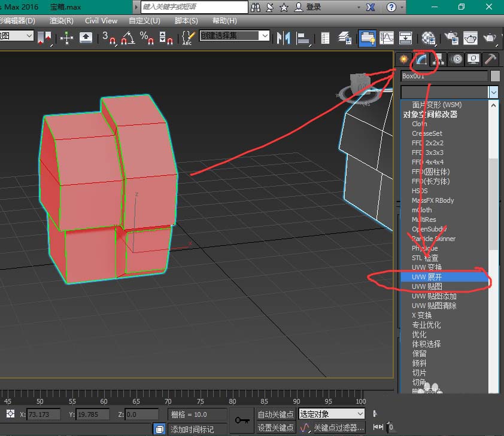
Task: Click the 关键点过滤器 button
Action: point(338,428)
